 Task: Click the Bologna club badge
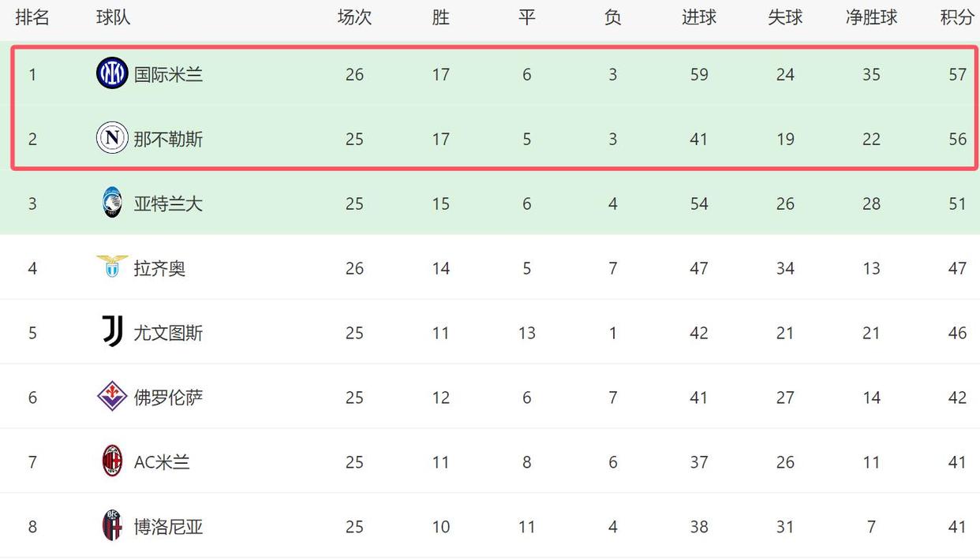112,525
